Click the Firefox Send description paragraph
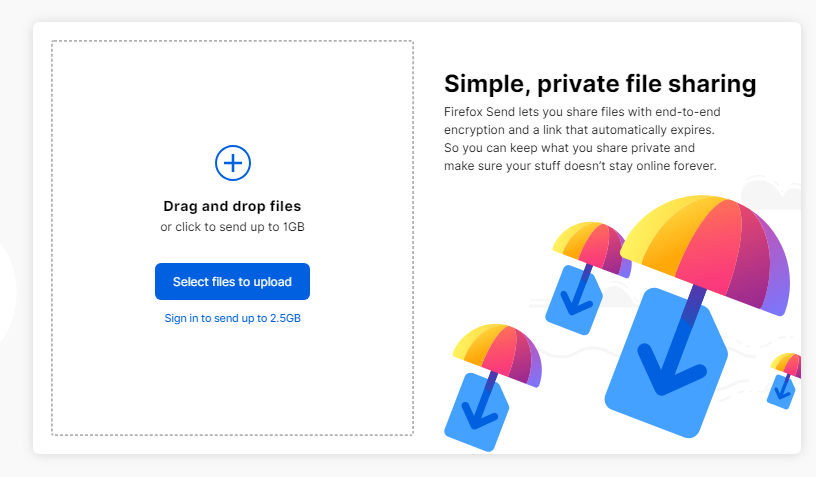The image size is (816, 477). click(582, 139)
